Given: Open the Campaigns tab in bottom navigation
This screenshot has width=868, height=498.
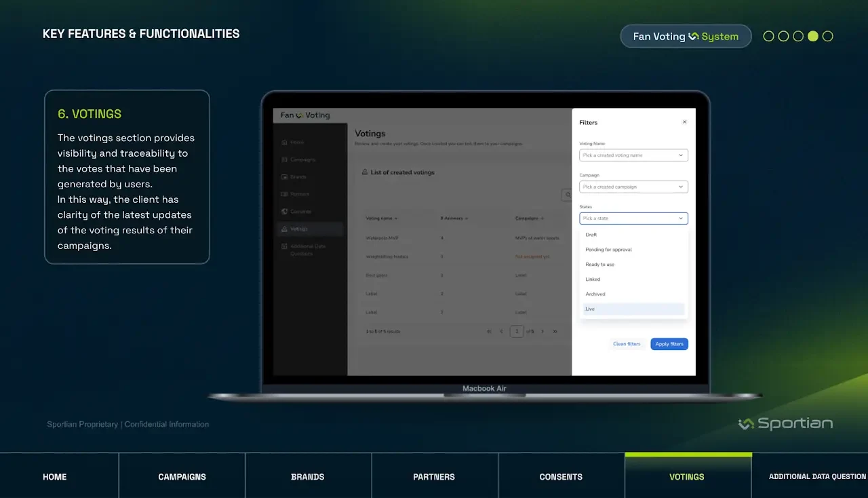Looking at the screenshot, I should point(182,477).
